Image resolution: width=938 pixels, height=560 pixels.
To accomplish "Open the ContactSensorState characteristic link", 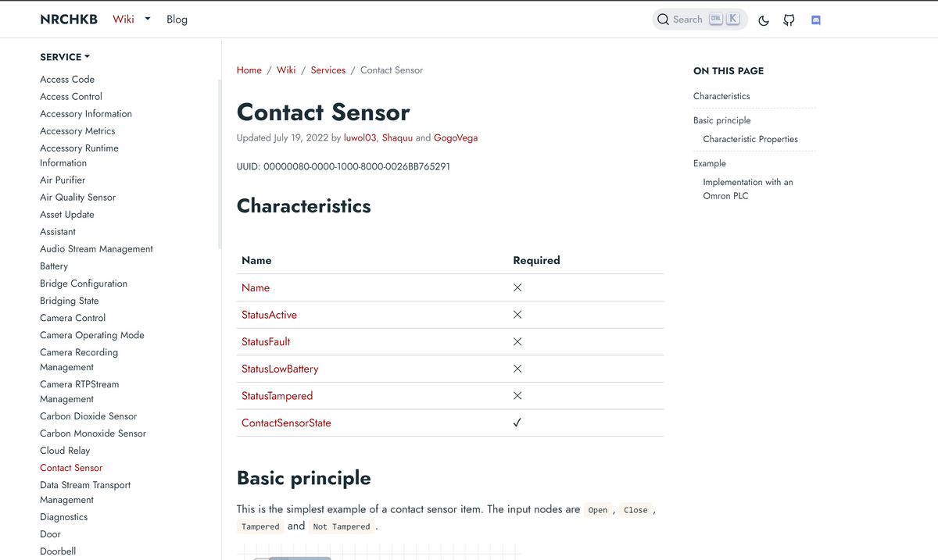I will (286, 423).
